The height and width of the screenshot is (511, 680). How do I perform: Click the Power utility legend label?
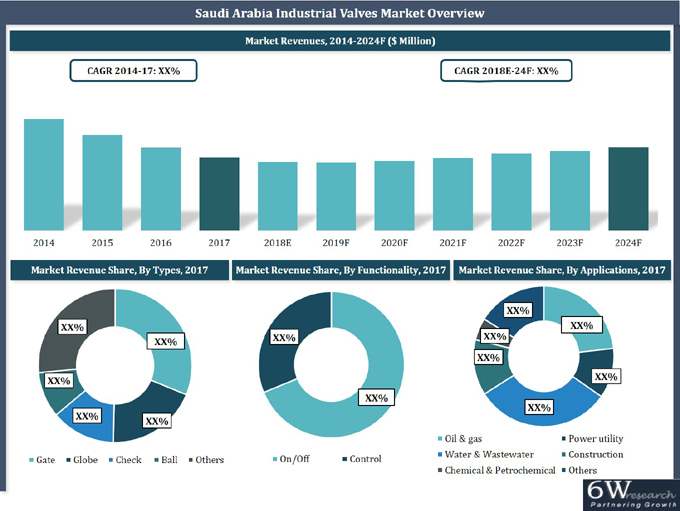(x=596, y=439)
